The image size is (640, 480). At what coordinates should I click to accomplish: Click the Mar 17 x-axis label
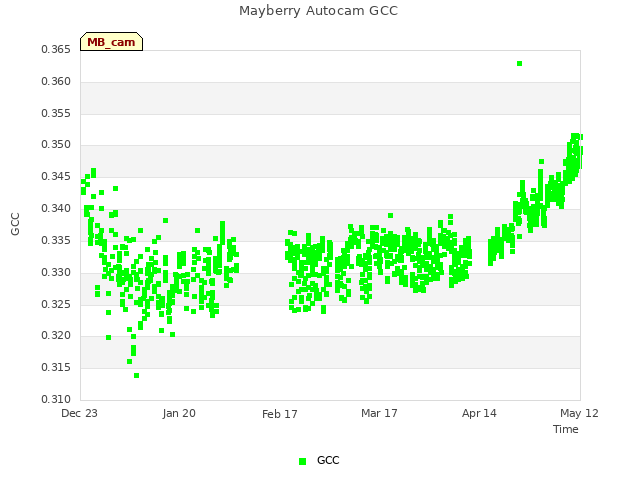379,413
